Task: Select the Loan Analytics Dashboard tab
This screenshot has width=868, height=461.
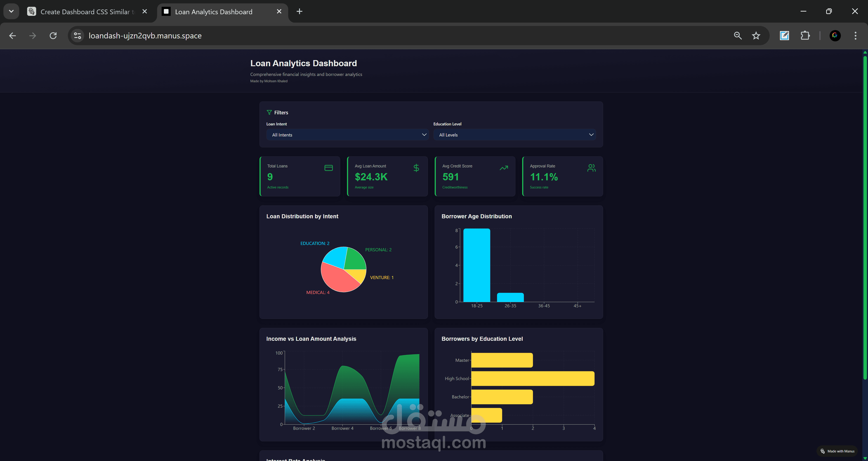Action: (x=213, y=12)
